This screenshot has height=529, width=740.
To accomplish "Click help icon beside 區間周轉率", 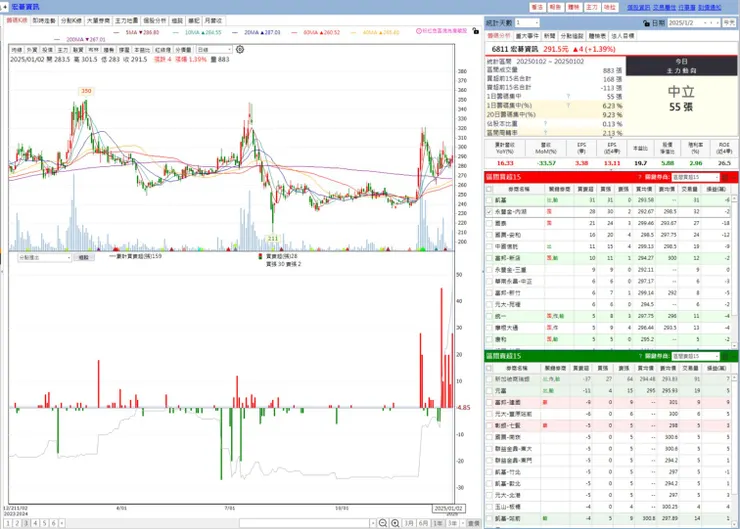I will (545, 133).
